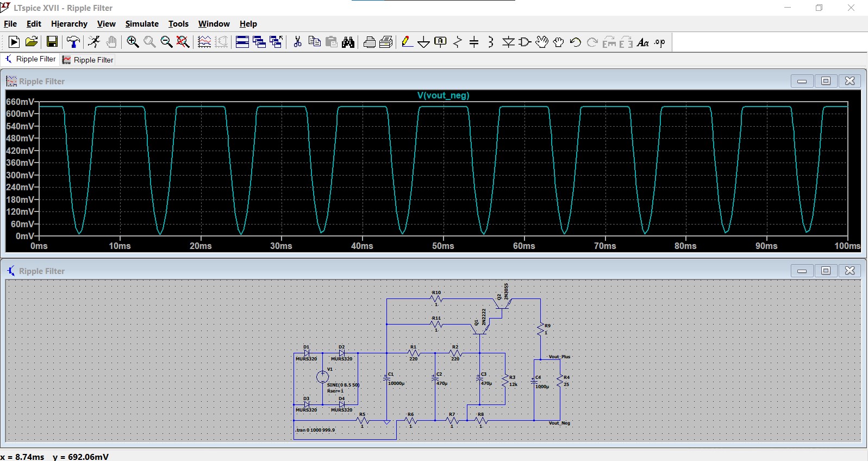Cascade windows using the toolbar icon
The image size is (868, 461).
[259, 42]
